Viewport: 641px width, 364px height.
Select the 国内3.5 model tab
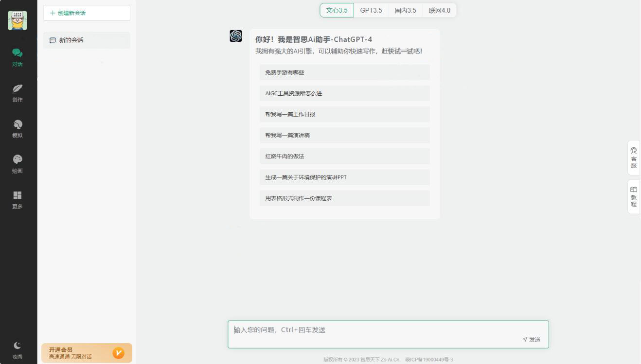pos(405,10)
